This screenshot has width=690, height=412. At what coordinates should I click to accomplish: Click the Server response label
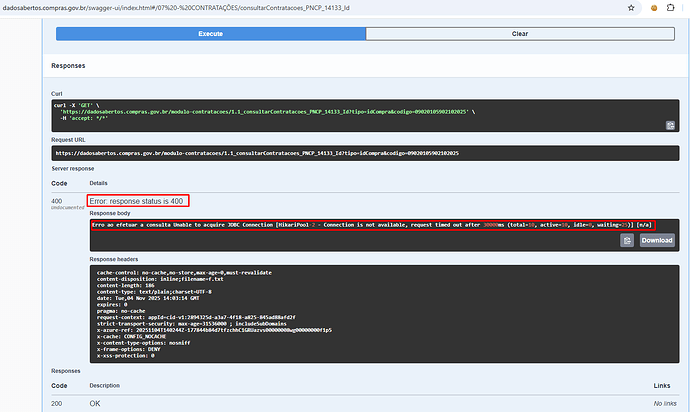tap(73, 169)
